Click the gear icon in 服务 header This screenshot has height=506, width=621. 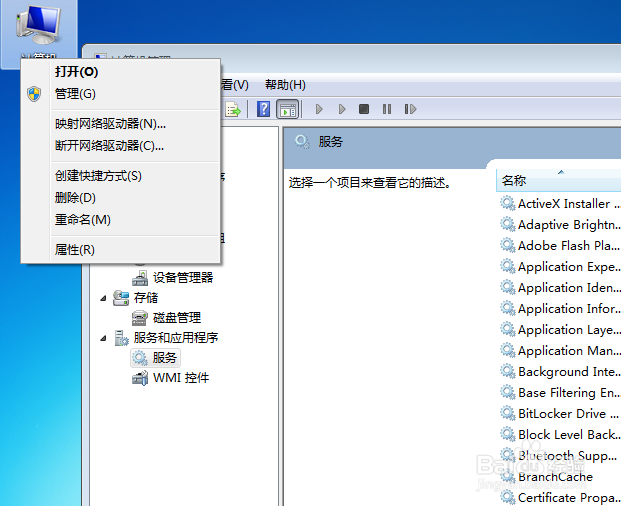[302, 142]
